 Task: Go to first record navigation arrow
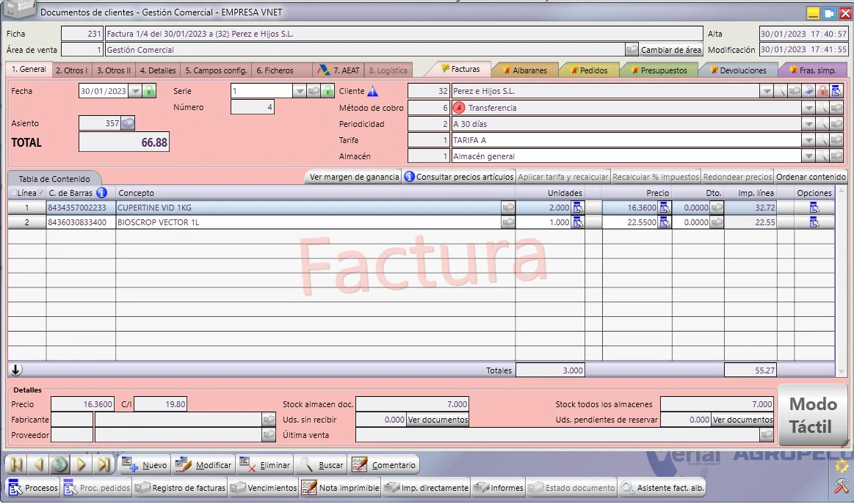pos(16,464)
